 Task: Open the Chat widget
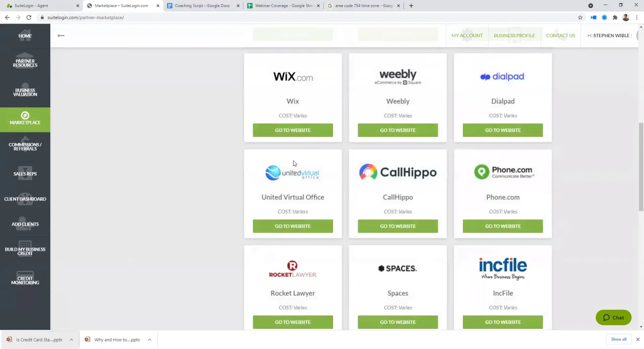(613, 318)
